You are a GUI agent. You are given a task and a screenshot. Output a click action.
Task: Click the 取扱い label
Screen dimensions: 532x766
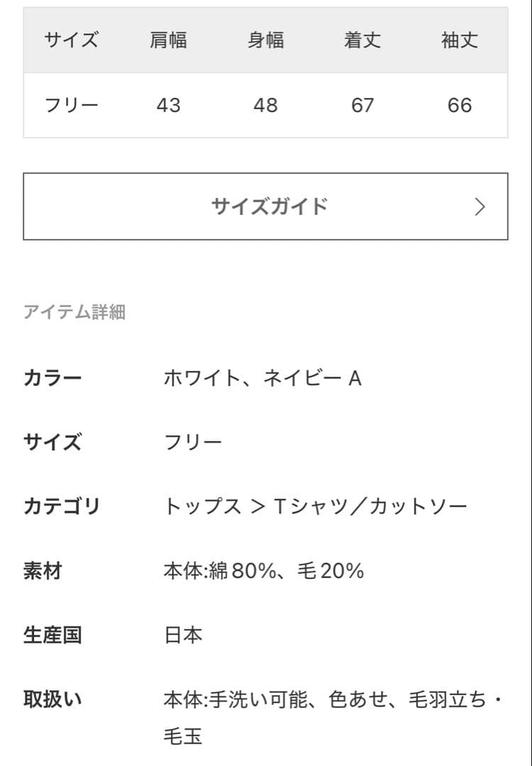pyautogui.click(x=52, y=699)
